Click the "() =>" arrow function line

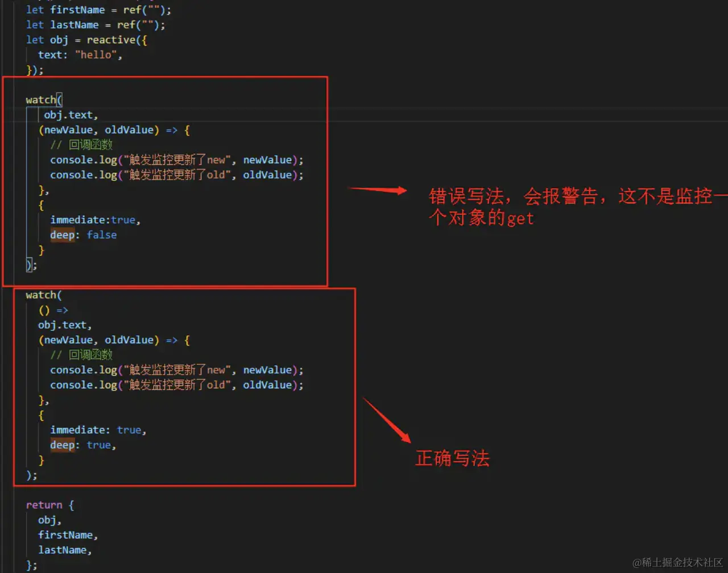[x=53, y=310]
